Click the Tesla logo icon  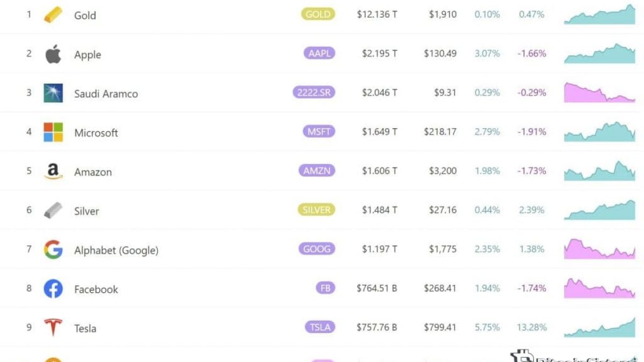pyautogui.click(x=53, y=328)
